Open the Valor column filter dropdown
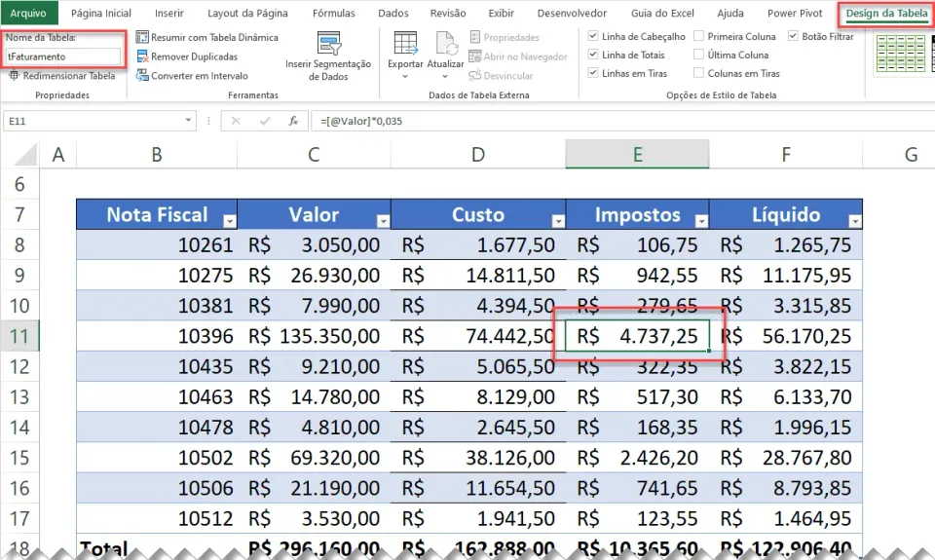Screen dimensions: 935x560 (384, 221)
